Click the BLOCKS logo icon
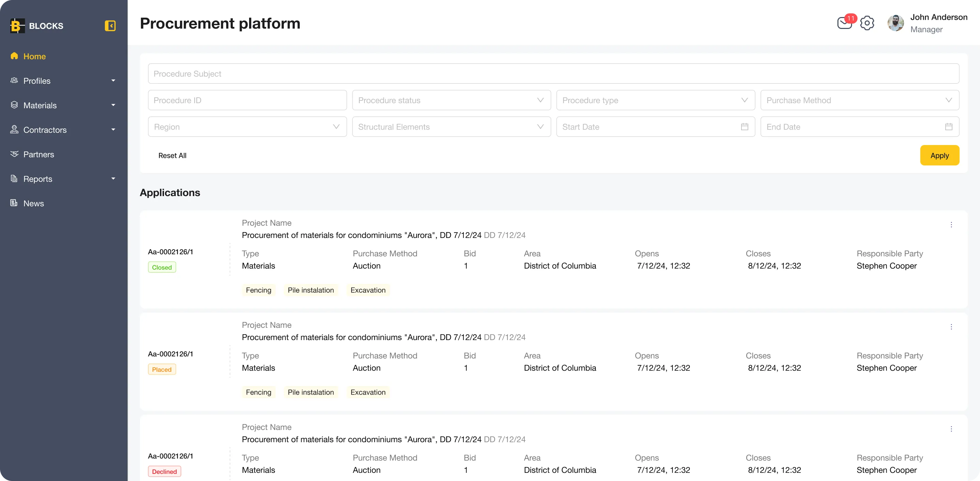980x481 pixels. 17,26
